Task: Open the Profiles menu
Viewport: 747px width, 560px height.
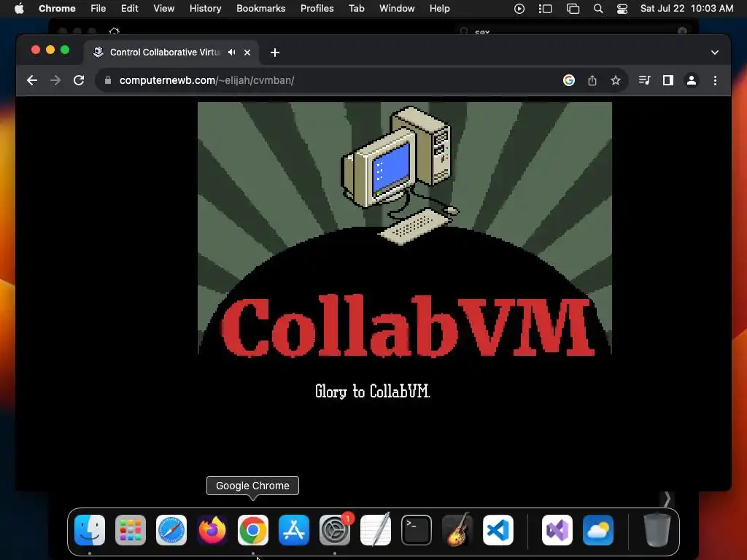Action: click(317, 9)
